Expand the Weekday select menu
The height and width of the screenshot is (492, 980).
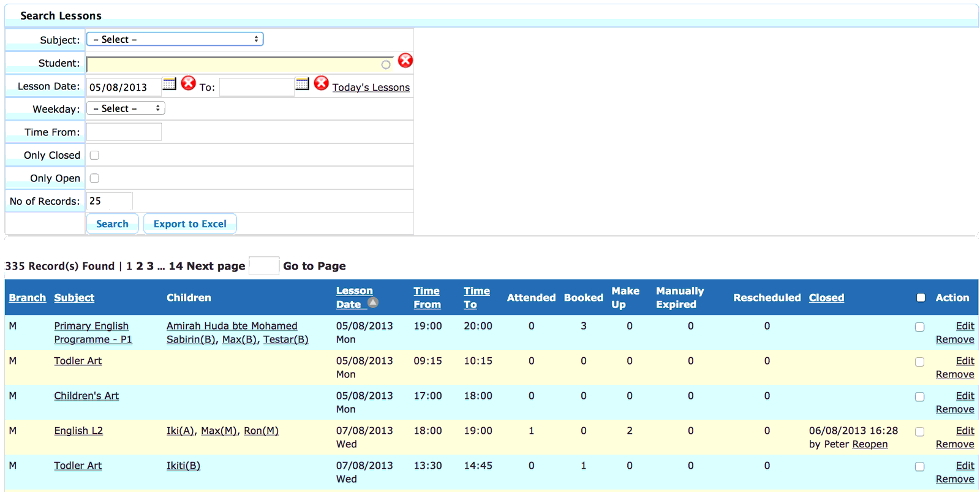(126, 108)
